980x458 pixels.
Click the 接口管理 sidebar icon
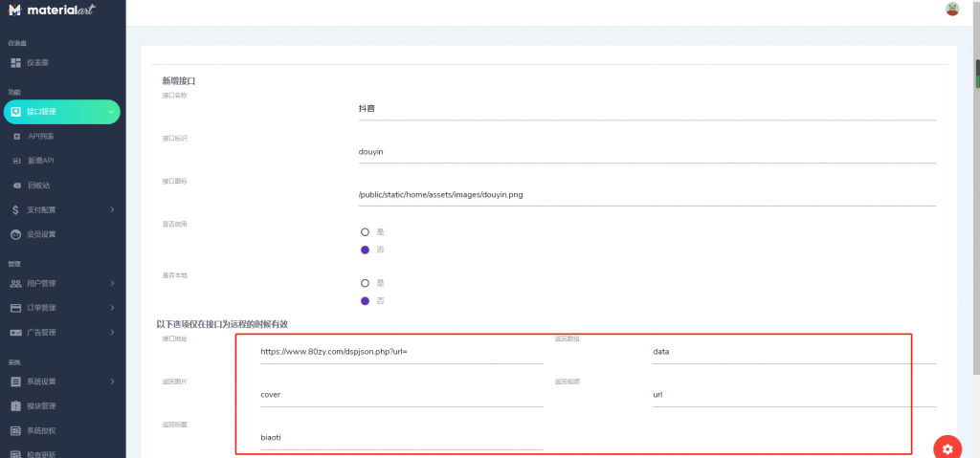[16, 112]
